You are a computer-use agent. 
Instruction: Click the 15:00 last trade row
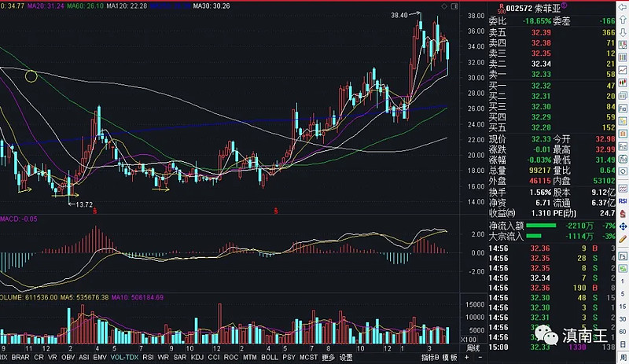[x=552, y=347]
